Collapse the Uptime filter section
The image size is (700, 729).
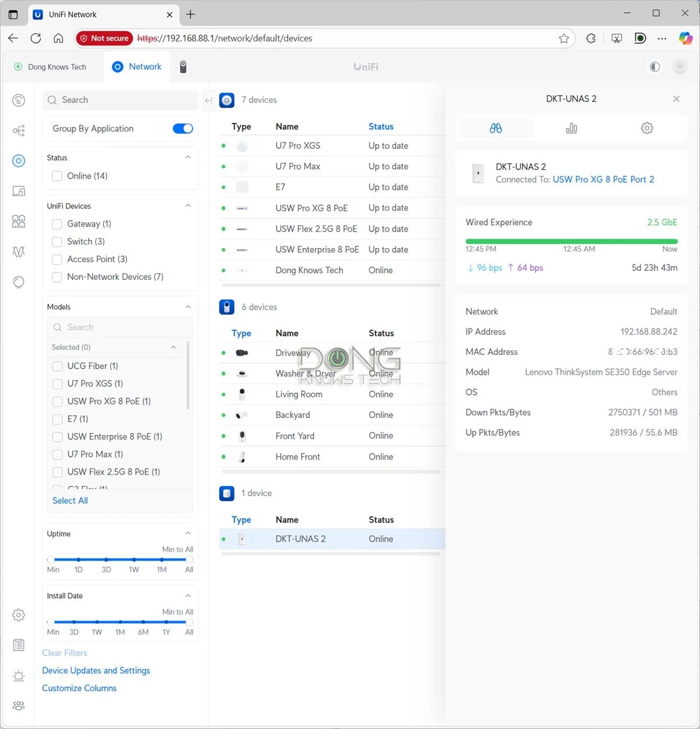pyautogui.click(x=188, y=533)
